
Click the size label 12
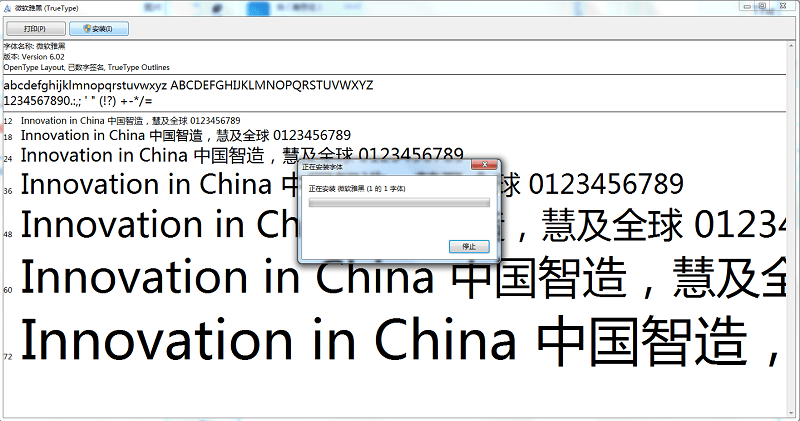coord(8,121)
